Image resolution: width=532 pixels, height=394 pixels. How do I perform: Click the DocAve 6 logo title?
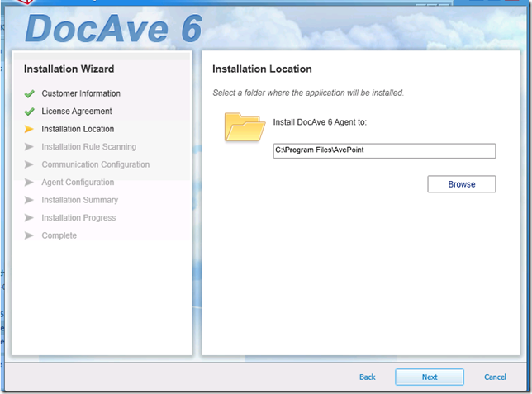[114, 29]
